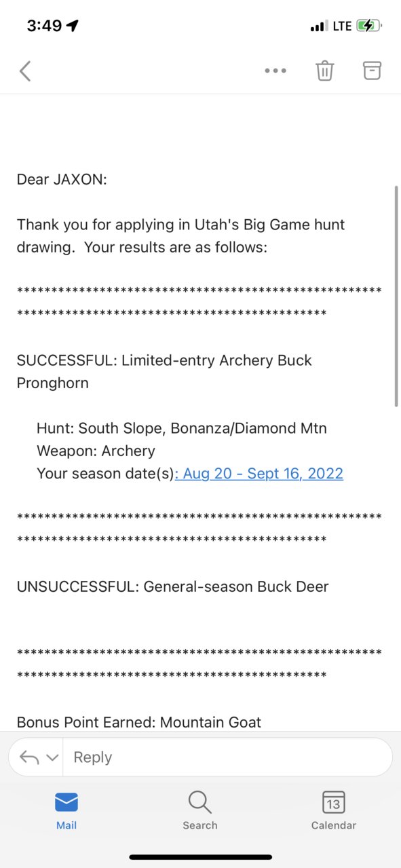Tap the UNSUCCESSFUL General-season Buck Deer line
This screenshot has height=868, width=401.
pyautogui.click(x=172, y=586)
